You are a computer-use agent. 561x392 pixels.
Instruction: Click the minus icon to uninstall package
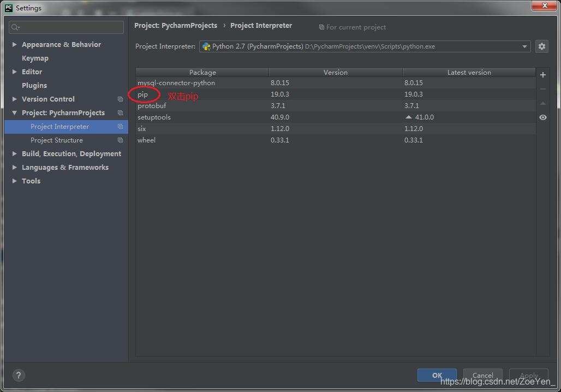[543, 89]
